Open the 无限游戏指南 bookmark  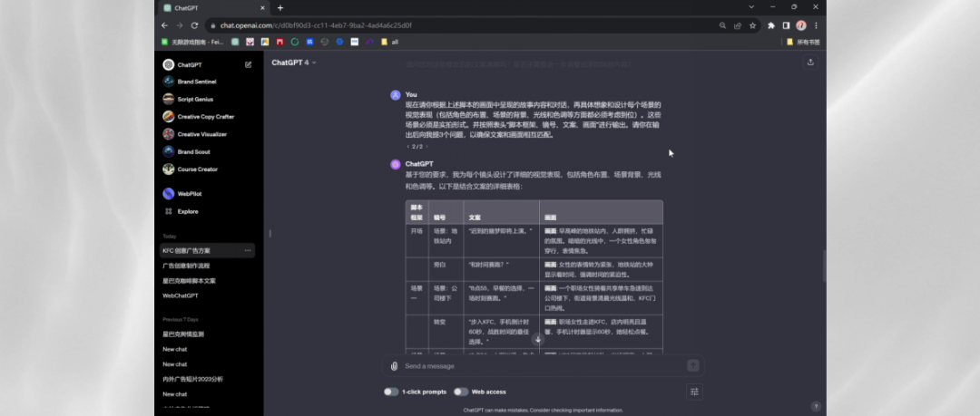pyautogui.click(x=192, y=42)
